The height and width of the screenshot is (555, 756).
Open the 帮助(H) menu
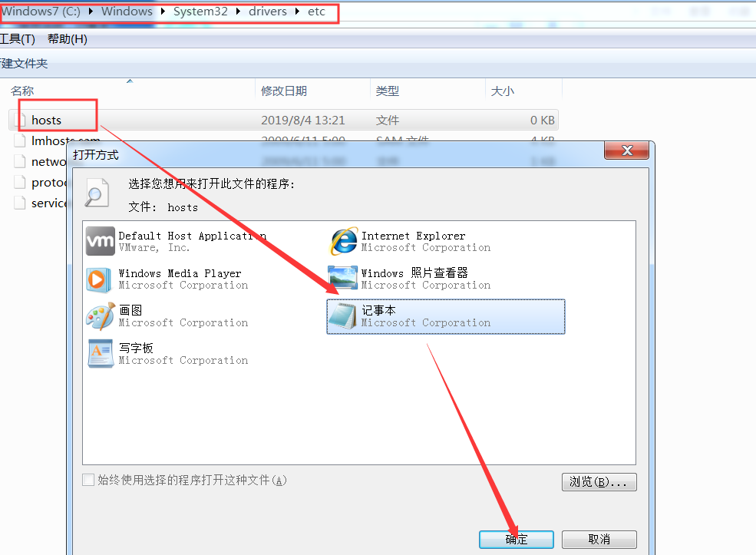click(x=68, y=38)
